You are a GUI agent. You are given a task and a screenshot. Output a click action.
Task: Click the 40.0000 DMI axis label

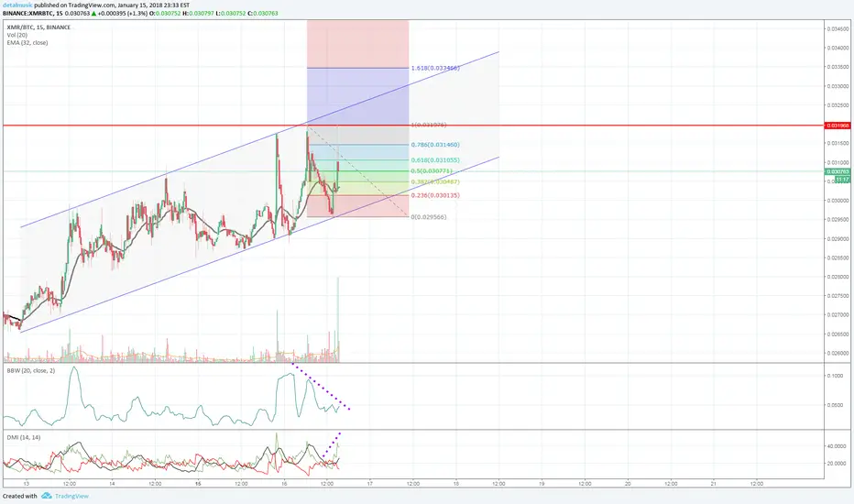[x=838, y=446]
